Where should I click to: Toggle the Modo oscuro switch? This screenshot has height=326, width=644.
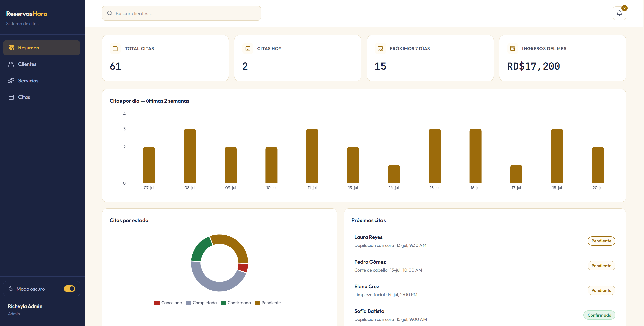(x=69, y=289)
